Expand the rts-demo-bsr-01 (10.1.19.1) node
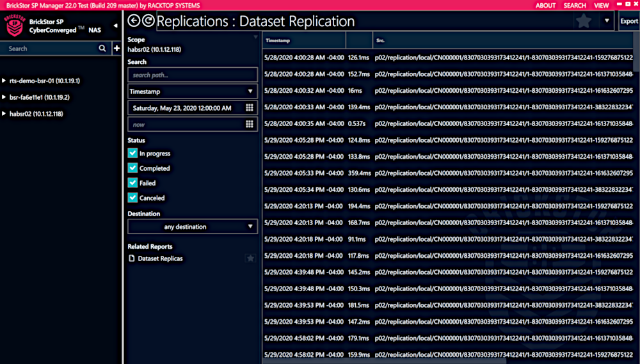Viewport: 640px width, 364px height. pos(4,81)
